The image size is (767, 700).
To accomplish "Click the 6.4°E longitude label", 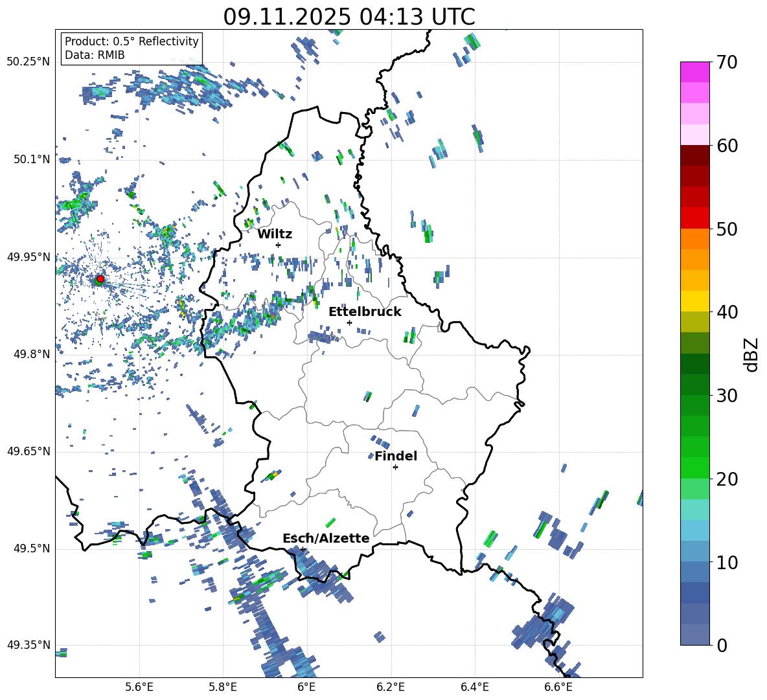I will pyautogui.click(x=474, y=687).
